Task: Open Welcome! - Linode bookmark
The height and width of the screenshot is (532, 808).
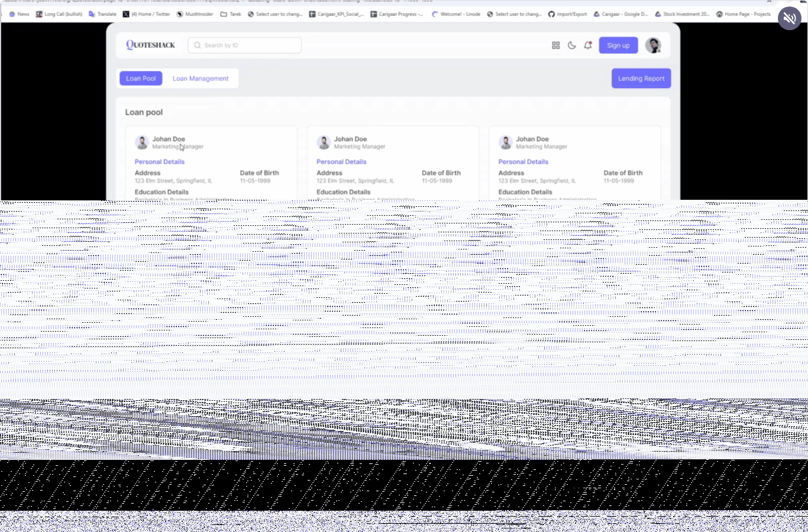Action: tap(456, 14)
